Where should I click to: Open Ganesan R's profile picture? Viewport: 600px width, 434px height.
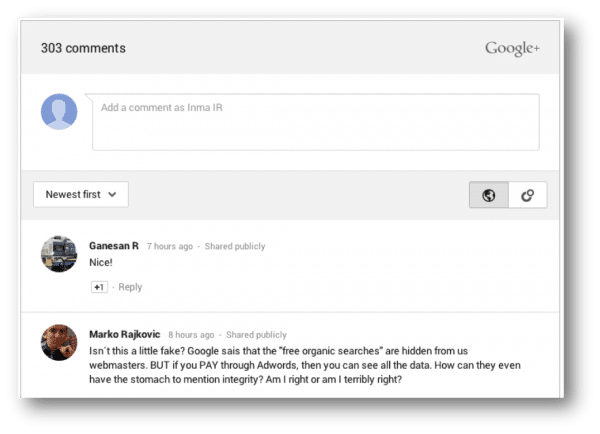pos(59,254)
